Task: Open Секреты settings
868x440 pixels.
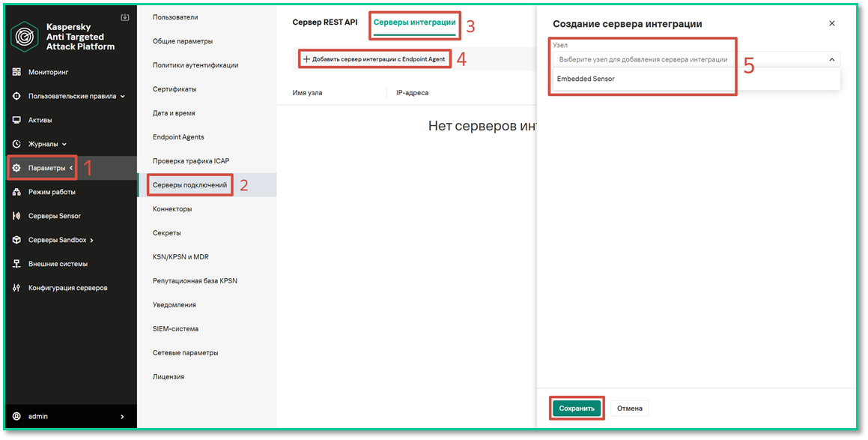Action: coord(166,233)
